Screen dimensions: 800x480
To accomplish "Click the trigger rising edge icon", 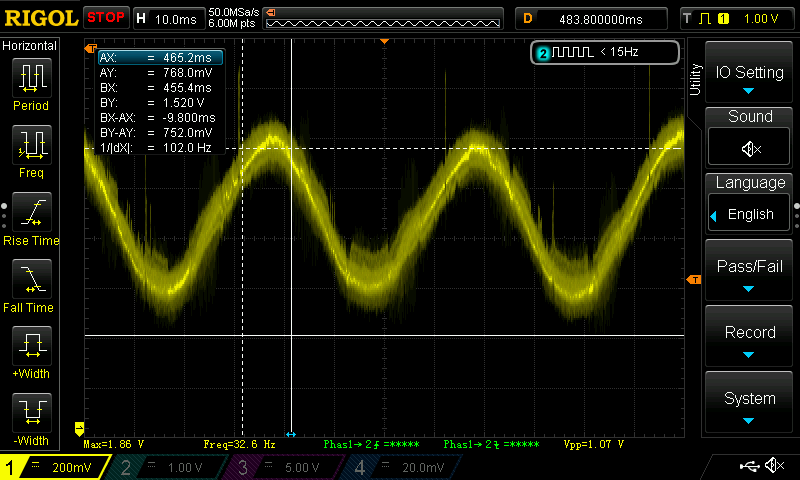I will (x=705, y=19).
